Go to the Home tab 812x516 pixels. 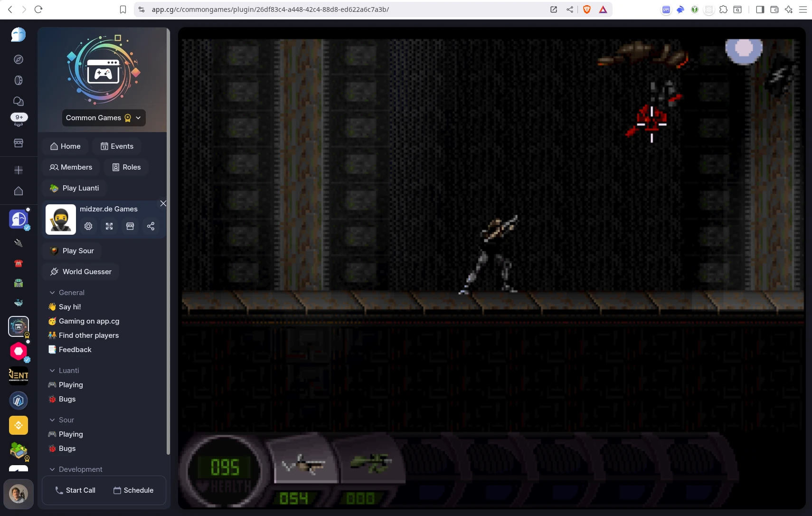click(66, 146)
